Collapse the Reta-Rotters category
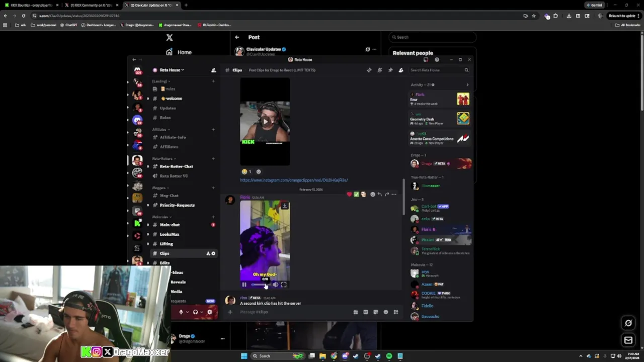This screenshot has height=362, width=644. tap(164, 158)
